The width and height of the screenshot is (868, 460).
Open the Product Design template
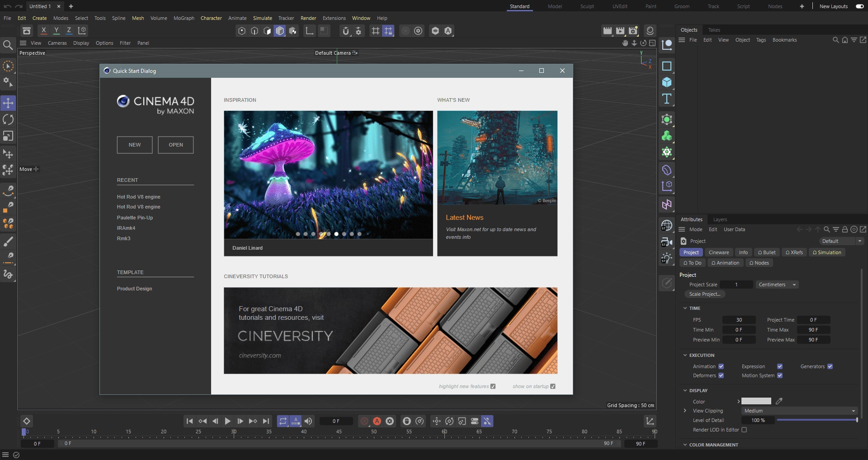[134, 289]
